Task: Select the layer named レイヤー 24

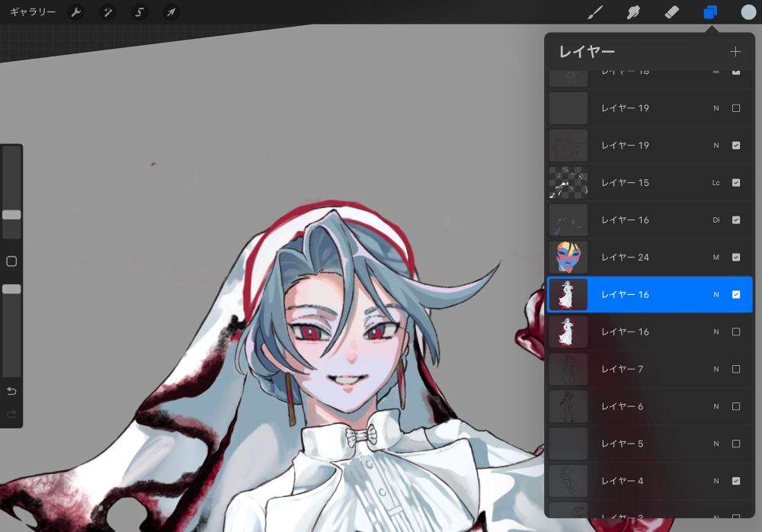Action: pos(625,258)
